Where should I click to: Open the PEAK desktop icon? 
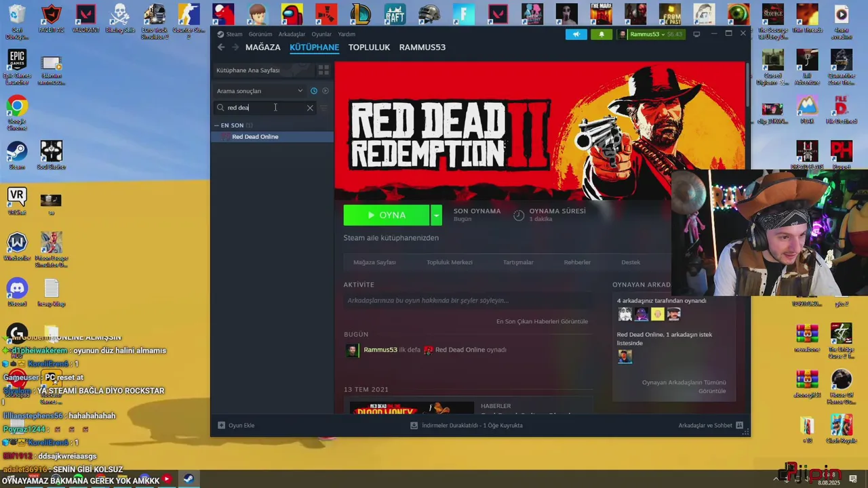tap(807, 108)
